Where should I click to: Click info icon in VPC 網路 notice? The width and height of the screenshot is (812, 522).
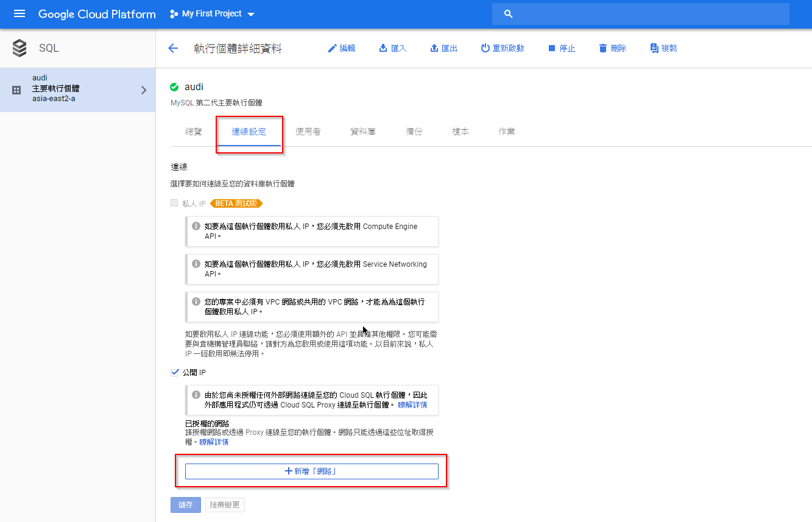(196, 302)
